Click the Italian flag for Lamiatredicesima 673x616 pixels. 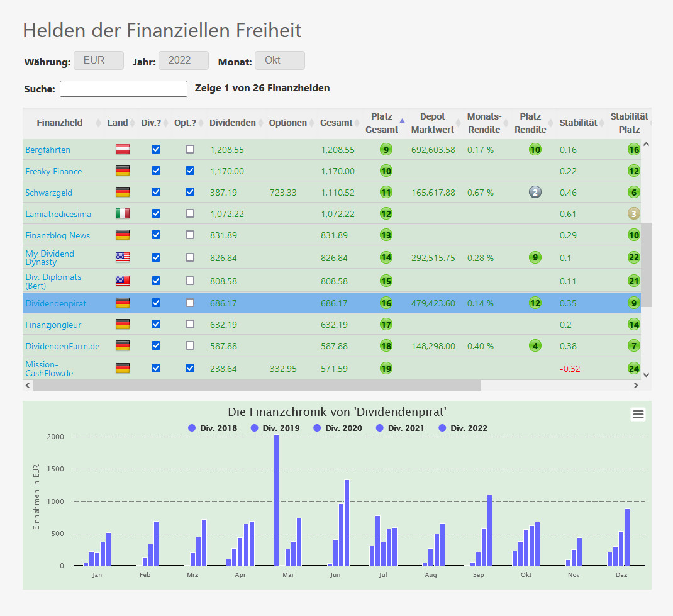tap(123, 214)
